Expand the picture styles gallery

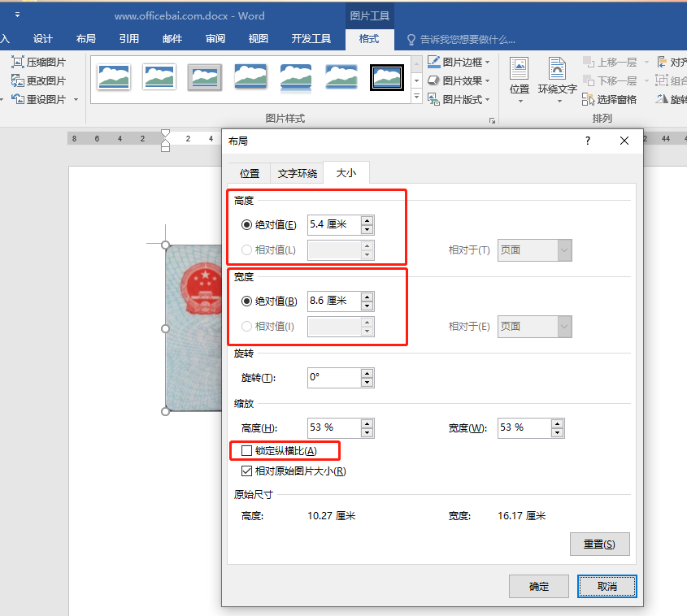click(417, 96)
